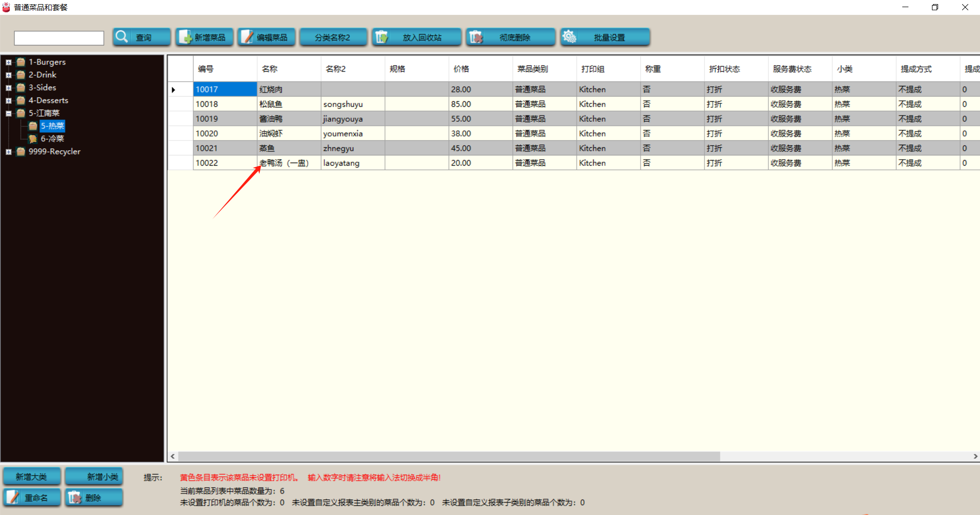980x515 pixels.
Task: Click the 新增大类 button
Action: pyautogui.click(x=32, y=477)
